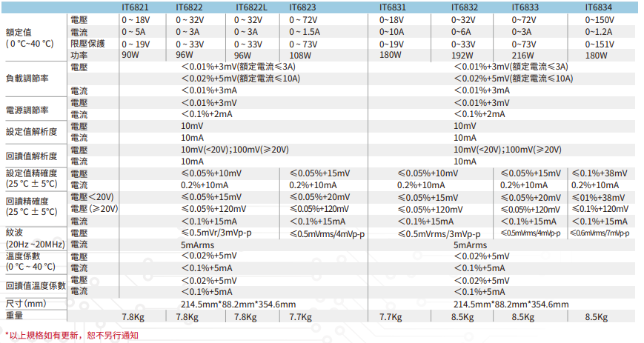This screenshot has width=644, height=343.
Task: Click the 0 ~ 73V value under IT6823
Action: tap(302, 44)
